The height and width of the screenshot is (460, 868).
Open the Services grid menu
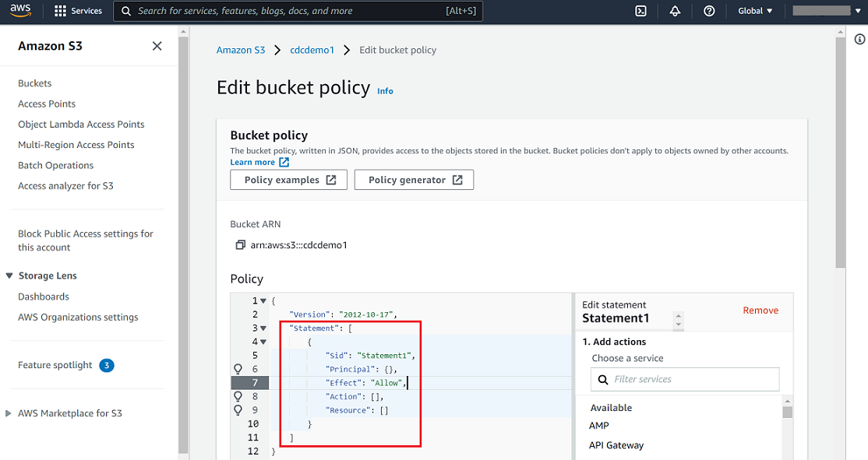[x=79, y=11]
